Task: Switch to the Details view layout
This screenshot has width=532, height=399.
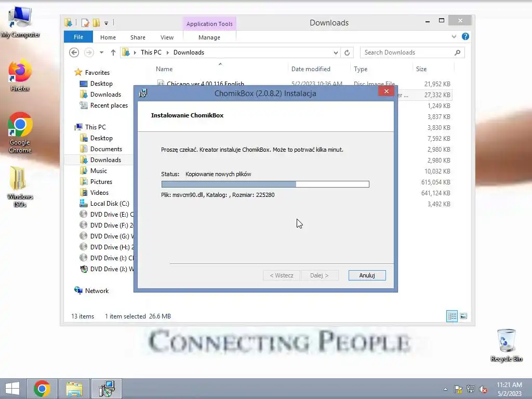Action: (x=452, y=316)
